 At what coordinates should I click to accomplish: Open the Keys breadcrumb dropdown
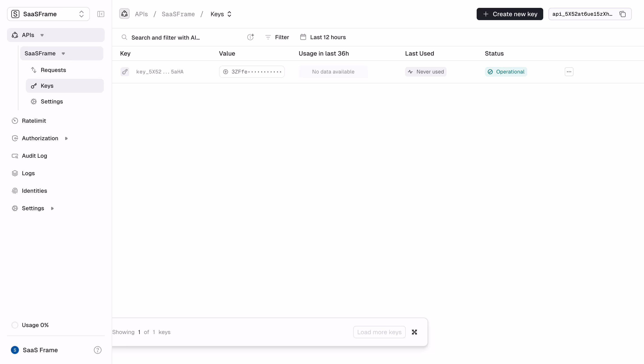pyautogui.click(x=230, y=14)
